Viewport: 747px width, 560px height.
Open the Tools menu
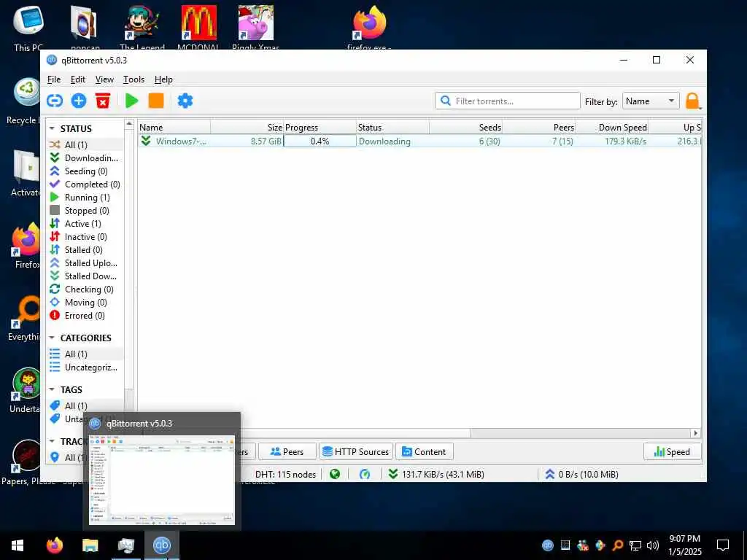point(134,79)
